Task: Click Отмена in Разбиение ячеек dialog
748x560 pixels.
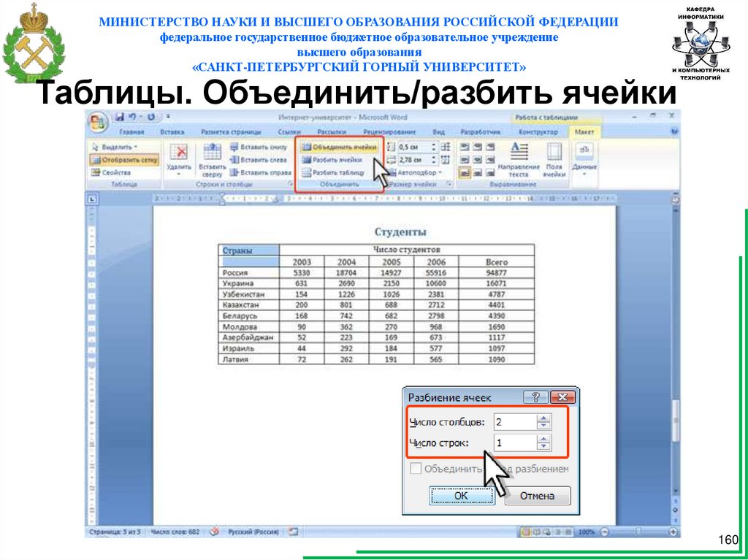Action: [537, 496]
